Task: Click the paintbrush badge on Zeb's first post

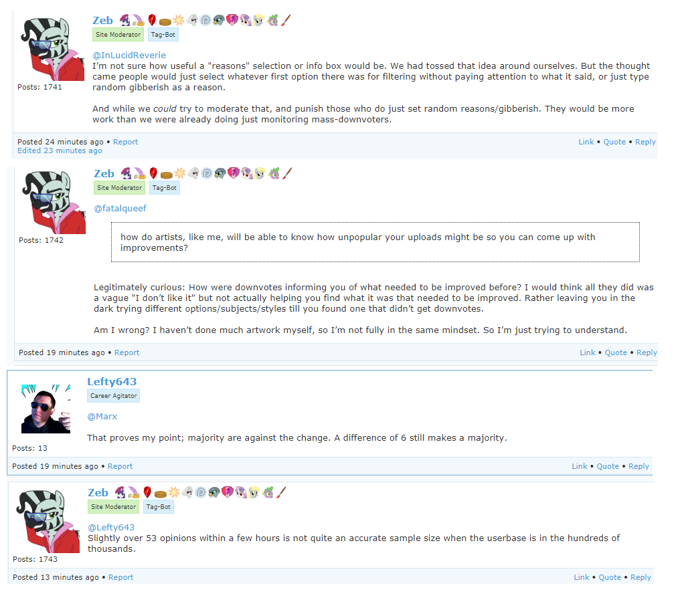Action: [x=286, y=20]
